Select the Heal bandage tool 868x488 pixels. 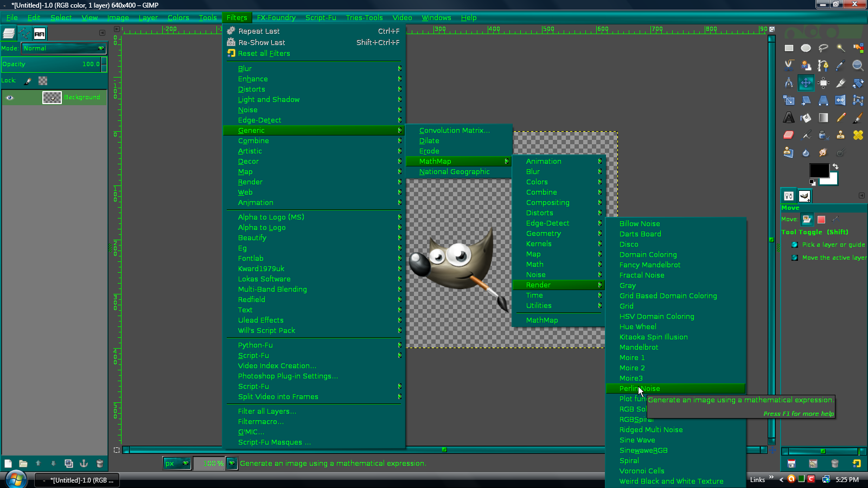[858, 135]
